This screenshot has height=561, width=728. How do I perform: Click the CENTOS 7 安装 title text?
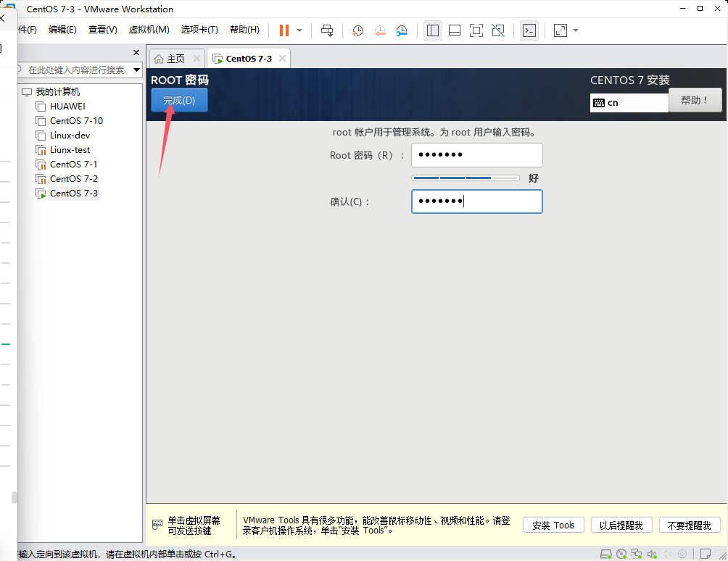[x=630, y=80]
